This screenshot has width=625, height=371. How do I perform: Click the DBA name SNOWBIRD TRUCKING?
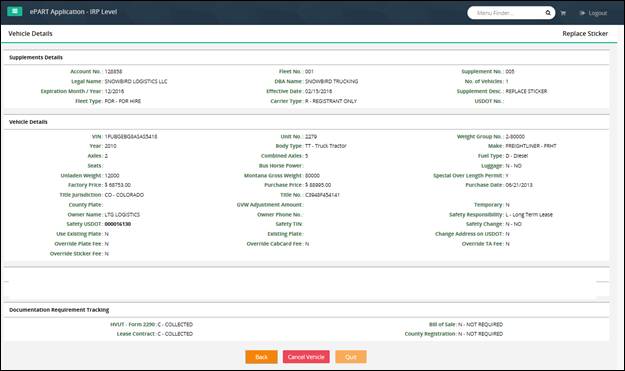[x=332, y=81]
